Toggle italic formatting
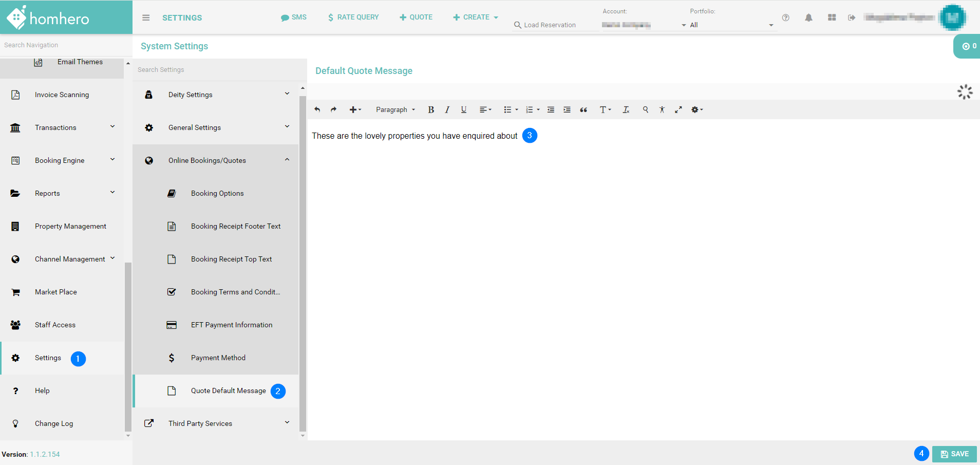The image size is (980, 465). 447,110
